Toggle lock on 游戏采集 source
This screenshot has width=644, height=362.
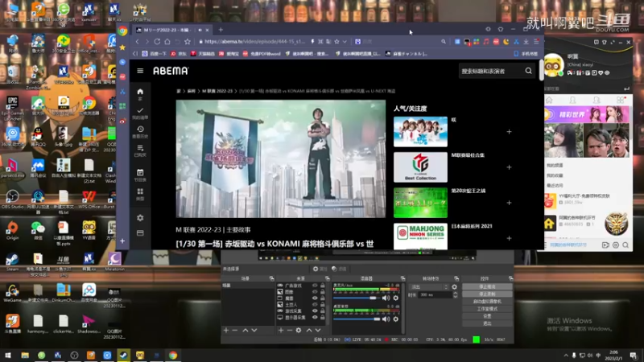pos(323,311)
